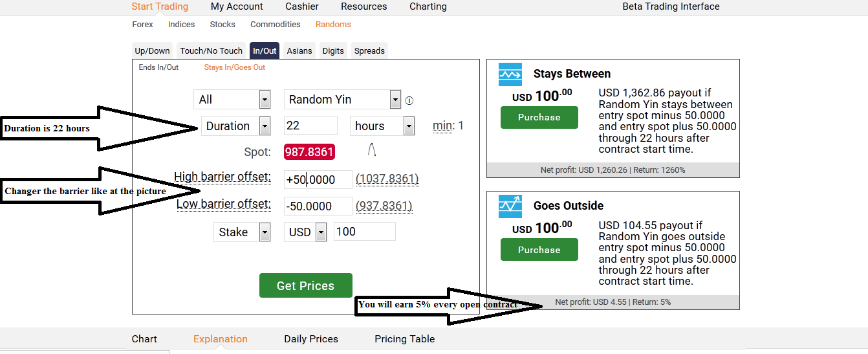The width and height of the screenshot is (868, 354).
Task: Open the hours unit dropdown
Action: [x=382, y=126]
